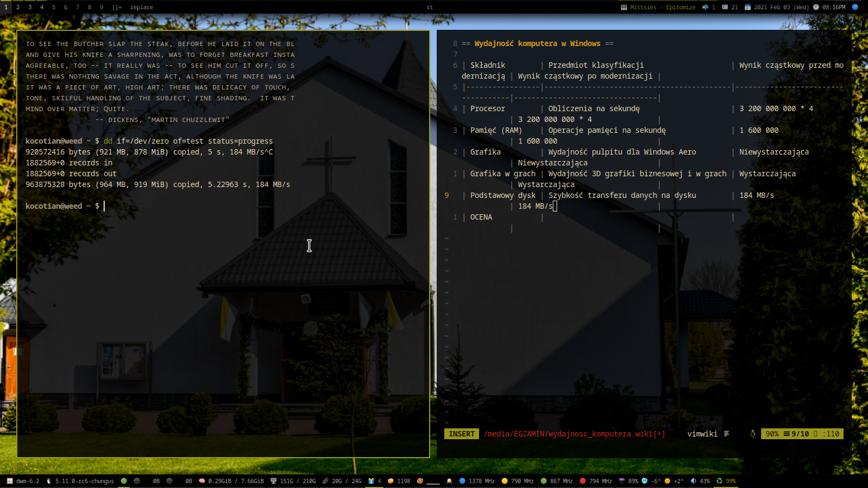Click the umbrella humidity icon
868x488 pixels.
tap(622, 481)
